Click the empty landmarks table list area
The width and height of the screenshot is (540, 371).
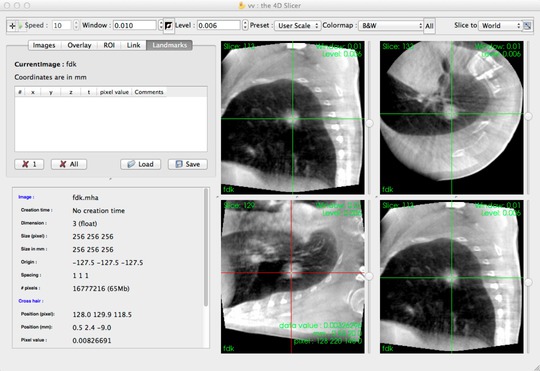[x=111, y=124]
